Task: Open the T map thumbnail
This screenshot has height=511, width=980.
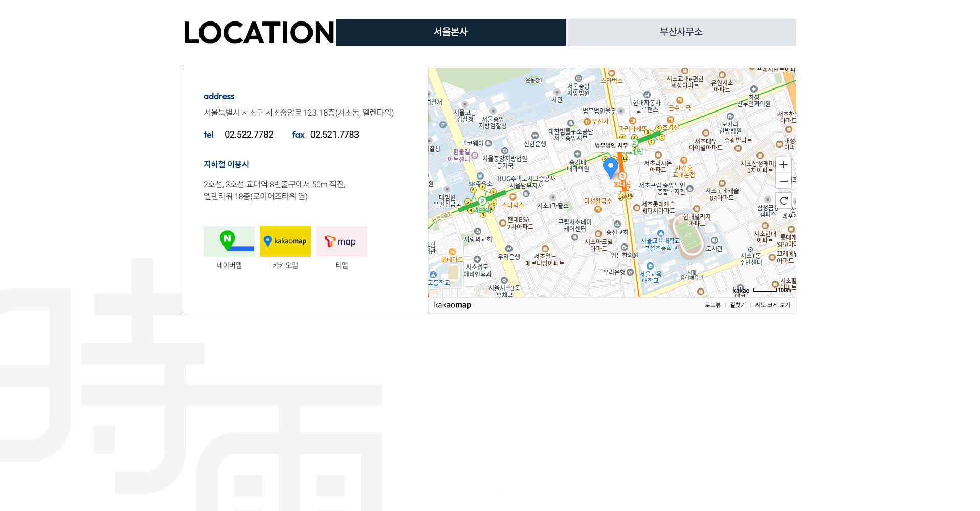Action: tap(342, 241)
